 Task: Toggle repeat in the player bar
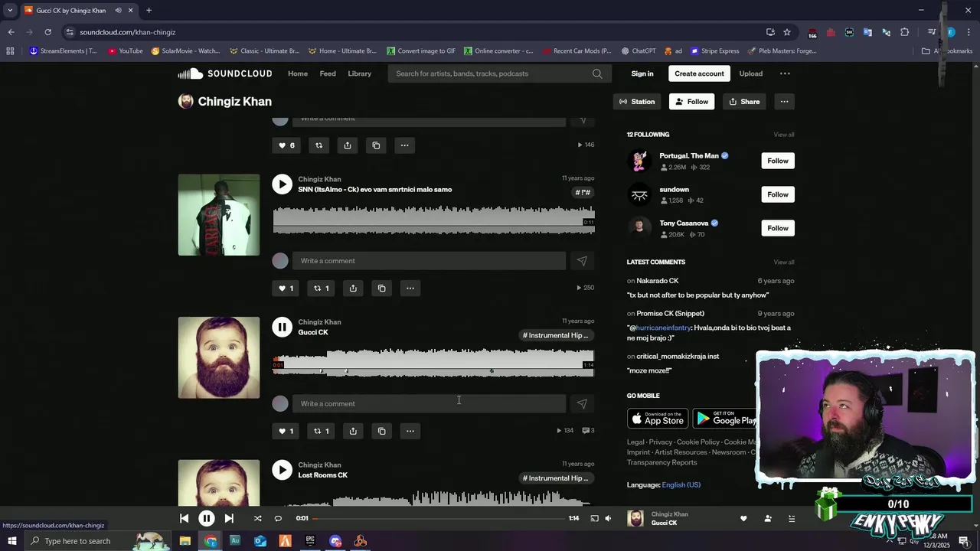tap(278, 518)
